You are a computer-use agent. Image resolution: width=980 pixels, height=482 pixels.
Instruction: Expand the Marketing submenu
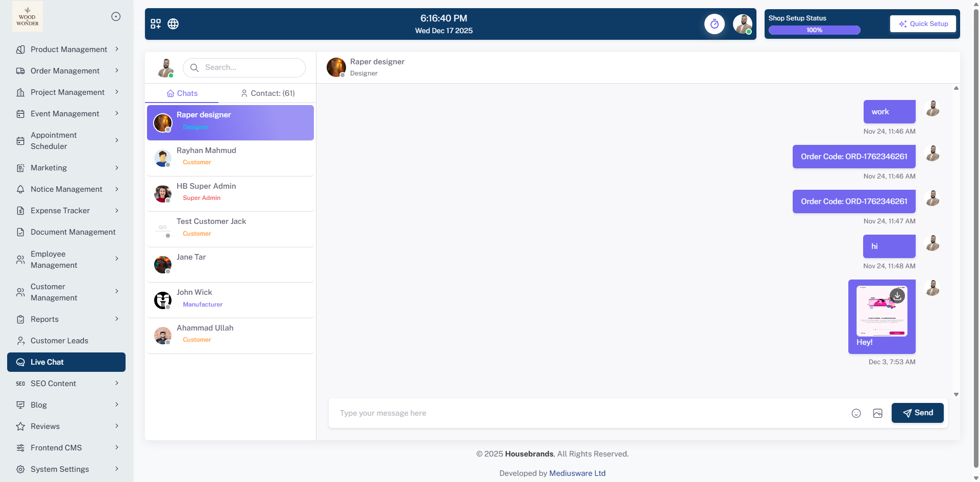tap(69, 168)
